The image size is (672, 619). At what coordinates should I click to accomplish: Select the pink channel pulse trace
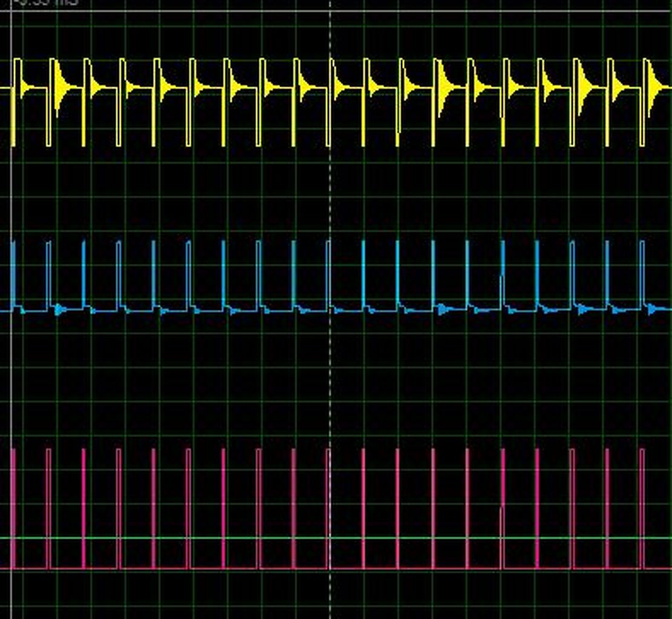336,509
